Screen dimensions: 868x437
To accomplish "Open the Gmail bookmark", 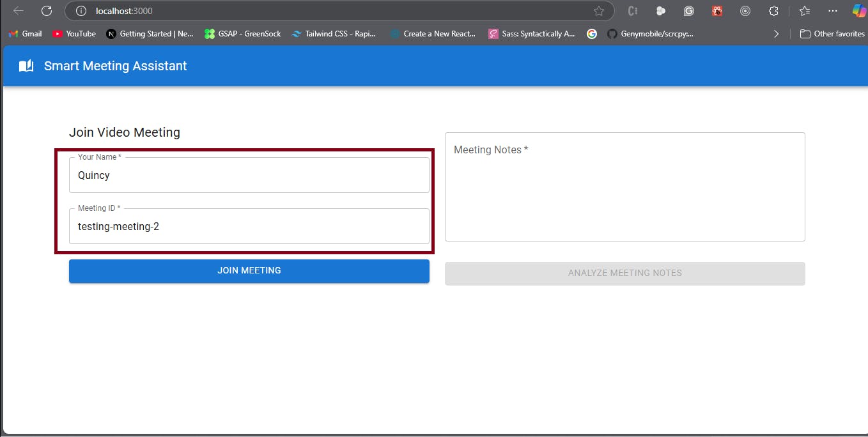I will [25, 34].
